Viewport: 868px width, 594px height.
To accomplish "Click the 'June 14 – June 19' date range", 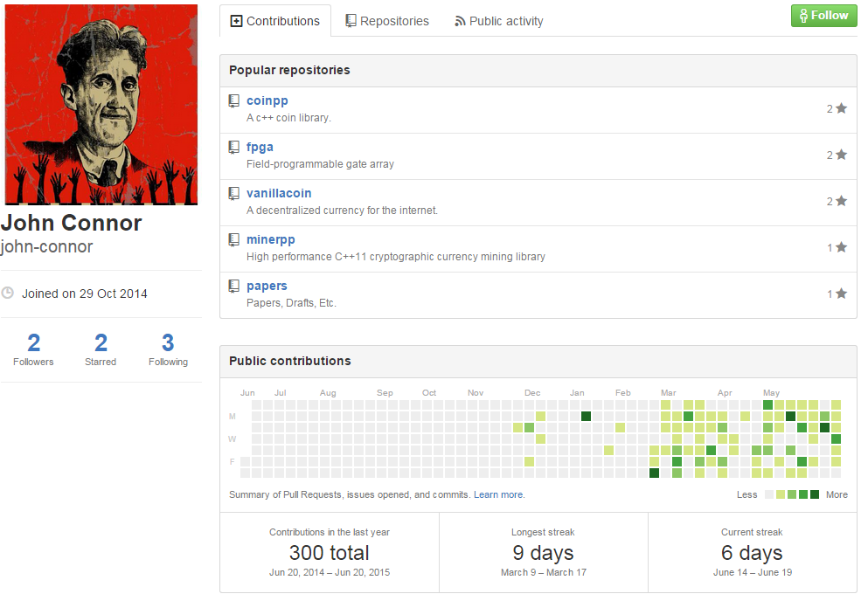I will pyautogui.click(x=753, y=572).
